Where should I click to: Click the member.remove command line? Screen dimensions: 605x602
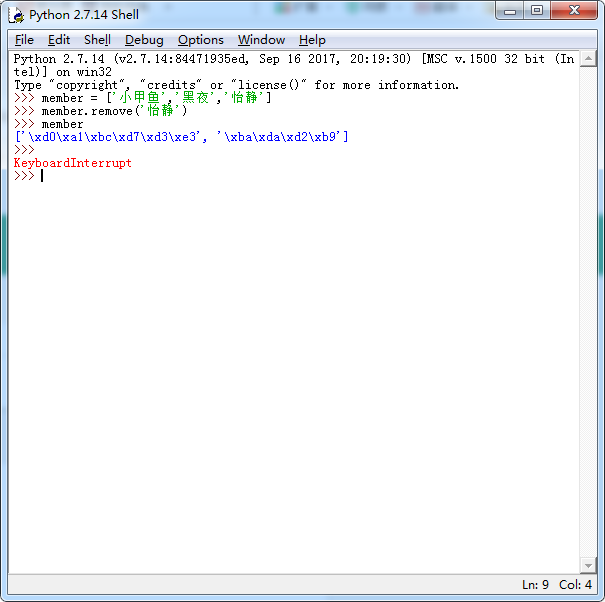click(x=113, y=111)
